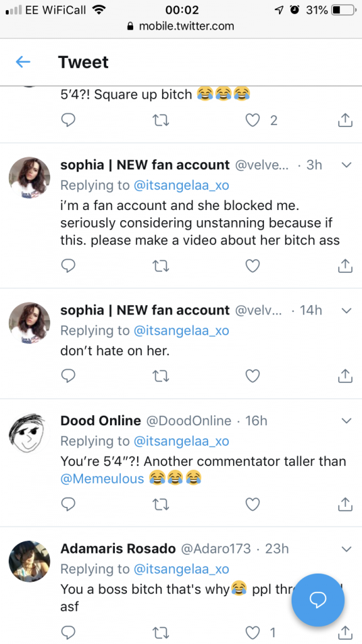The image size is (362, 644).
Task: Open chevron menu on sophia's 14h tweet
Action: click(347, 311)
